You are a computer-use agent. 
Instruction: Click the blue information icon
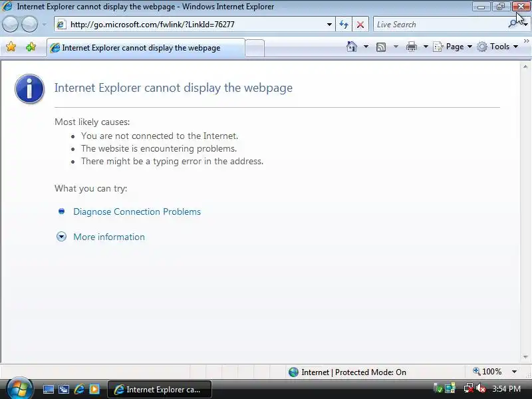(29, 88)
